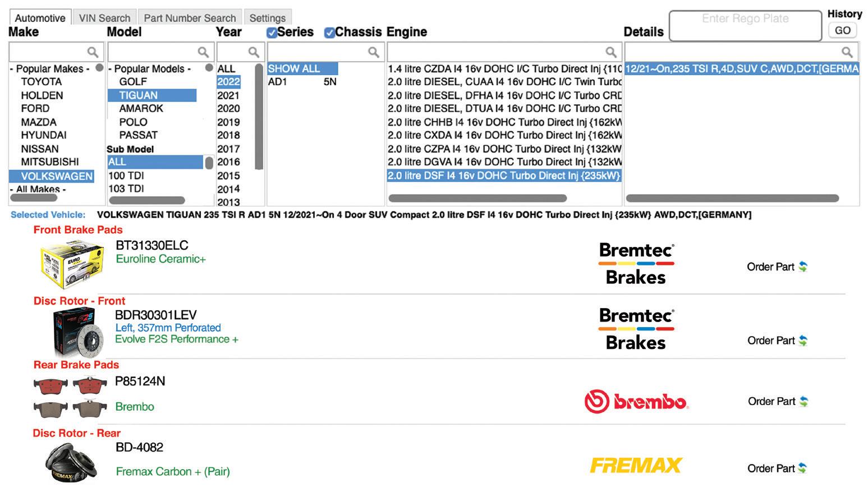Open the Settings tab

point(267,18)
